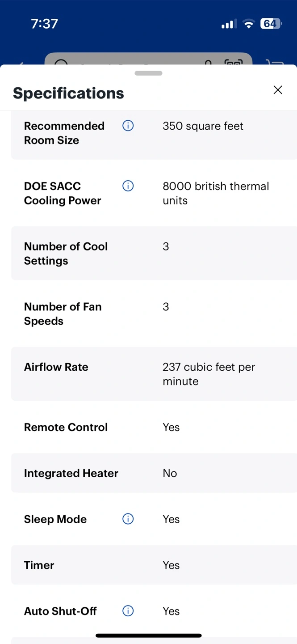Select the Integrated Heater label

[x=71, y=473]
